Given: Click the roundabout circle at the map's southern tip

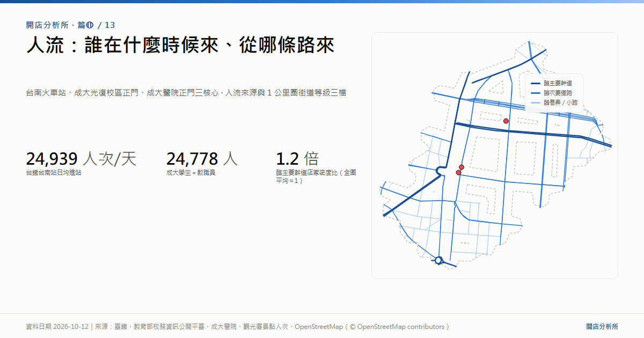Looking at the screenshot, I should click(438, 260).
